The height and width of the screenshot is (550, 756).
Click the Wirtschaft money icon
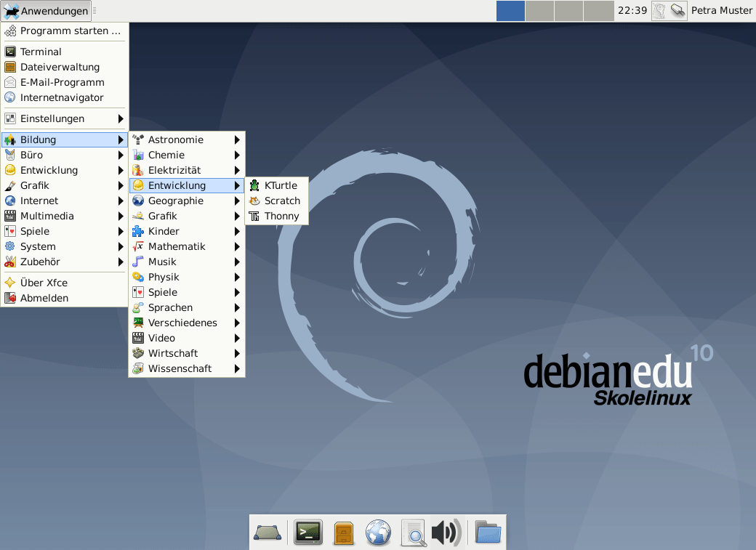point(138,353)
